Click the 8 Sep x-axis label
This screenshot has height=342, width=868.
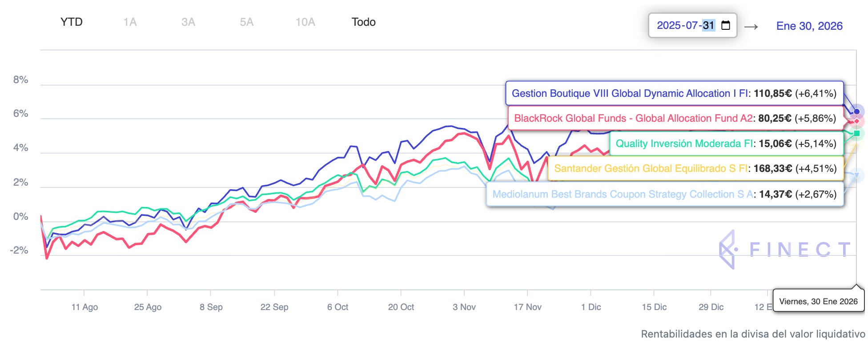click(211, 307)
